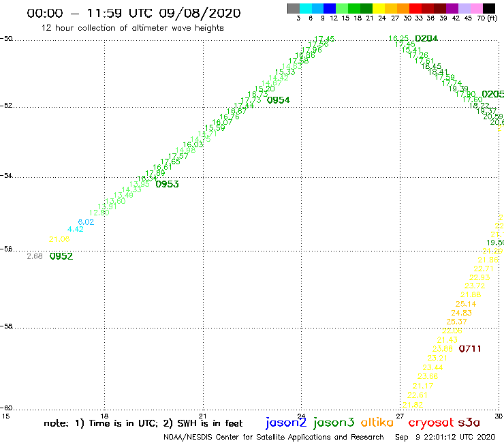Click the blue 6.02 wave height value
Screen dimensions: 504x443
point(86,222)
